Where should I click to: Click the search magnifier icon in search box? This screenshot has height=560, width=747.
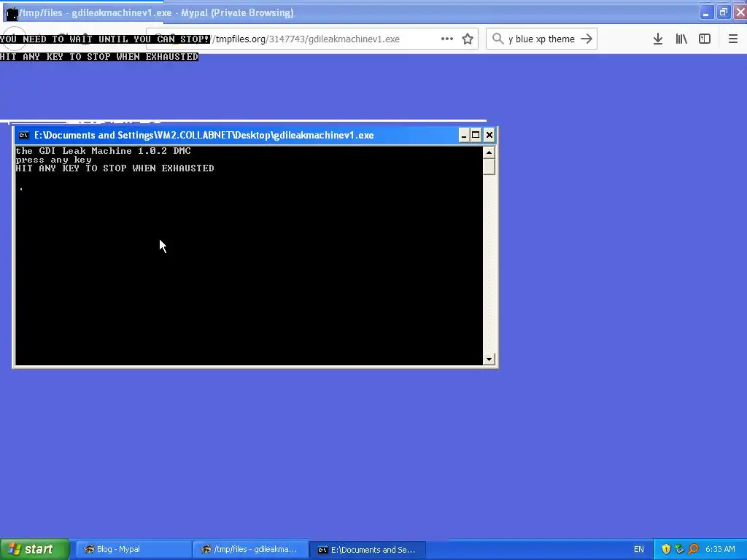(498, 39)
